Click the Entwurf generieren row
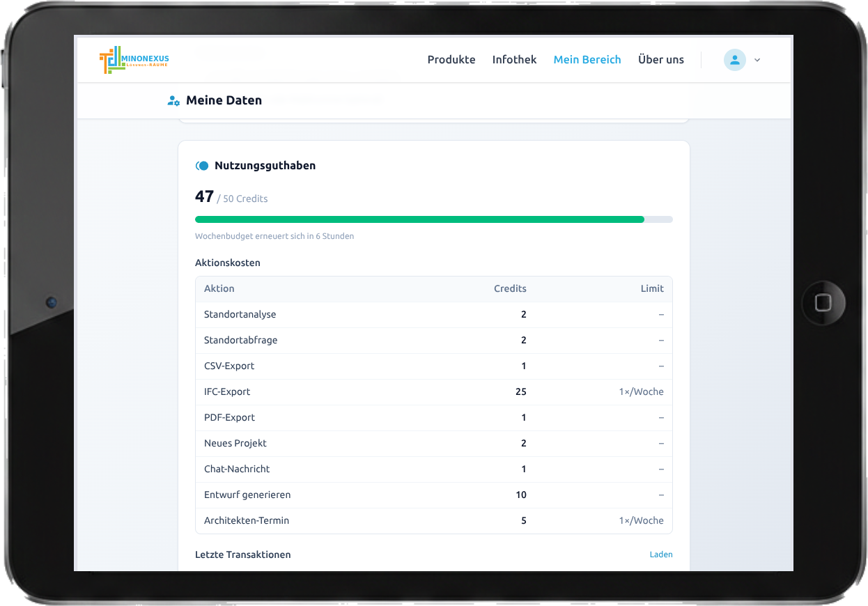 [433, 495]
